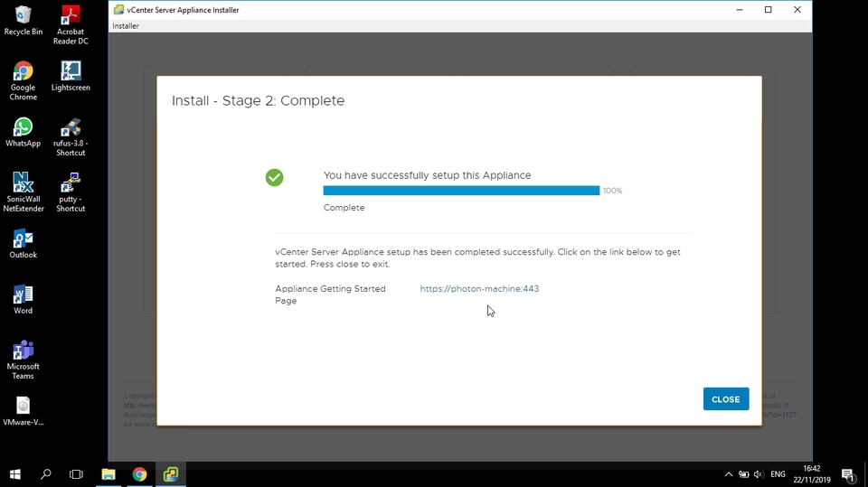
Task: Maximize the vCenter Server Appliance Installer window
Action: point(769,9)
